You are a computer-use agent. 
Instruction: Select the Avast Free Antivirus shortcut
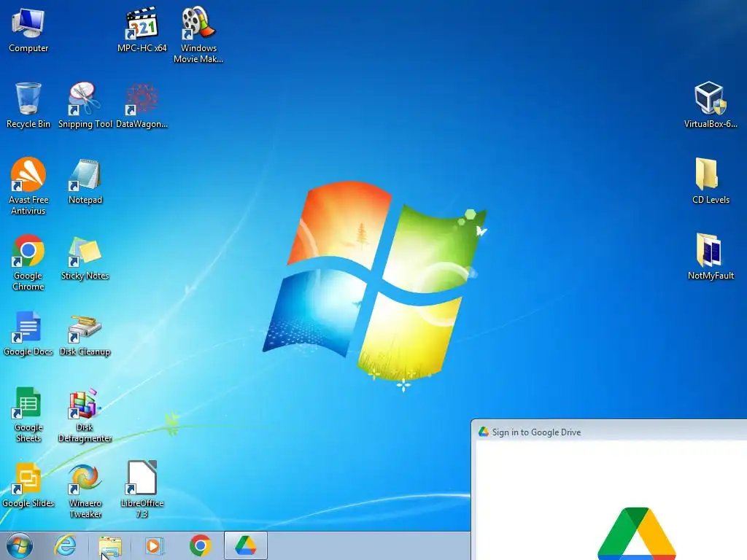[28, 186]
